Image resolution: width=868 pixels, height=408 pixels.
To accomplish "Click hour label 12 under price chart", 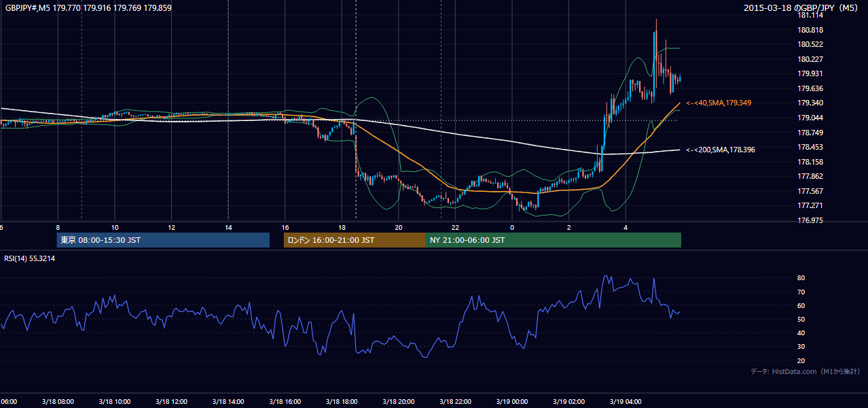I will 171,227.
